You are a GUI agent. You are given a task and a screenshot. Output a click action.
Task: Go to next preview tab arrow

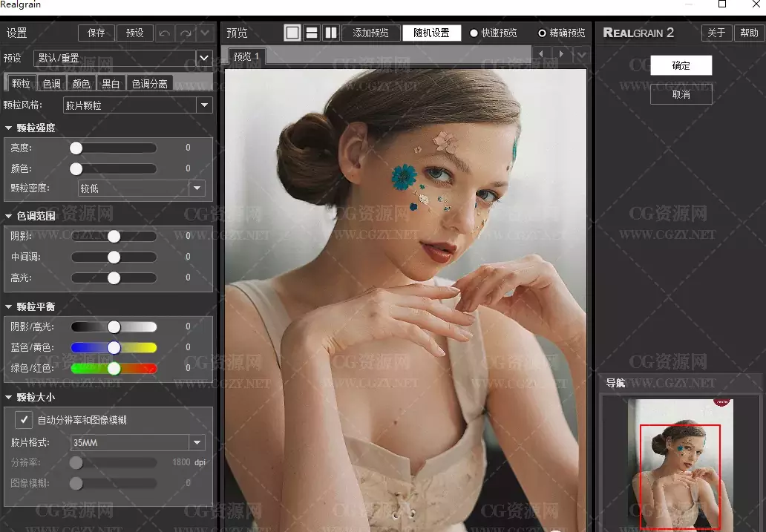(x=561, y=54)
